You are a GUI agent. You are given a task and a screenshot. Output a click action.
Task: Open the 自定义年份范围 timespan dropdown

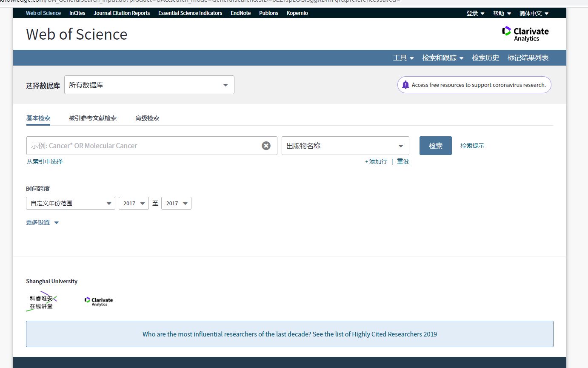[71, 203]
